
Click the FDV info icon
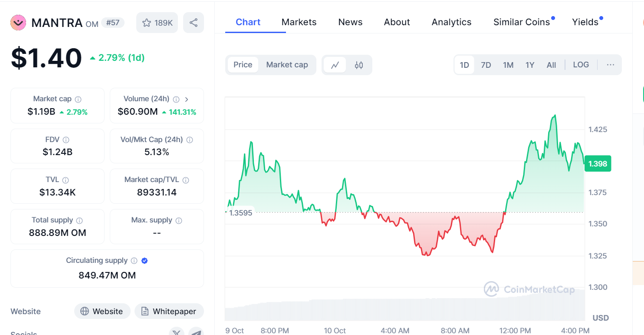click(66, 140)
